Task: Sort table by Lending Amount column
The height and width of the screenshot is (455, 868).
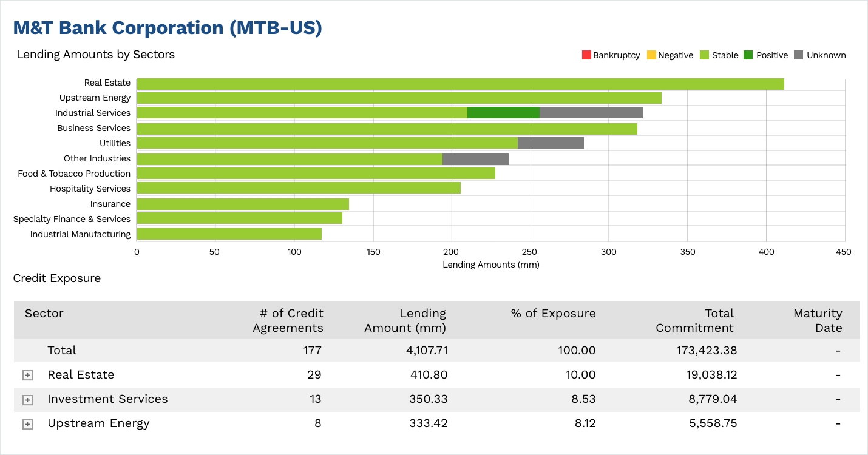Action: (404, 320)
